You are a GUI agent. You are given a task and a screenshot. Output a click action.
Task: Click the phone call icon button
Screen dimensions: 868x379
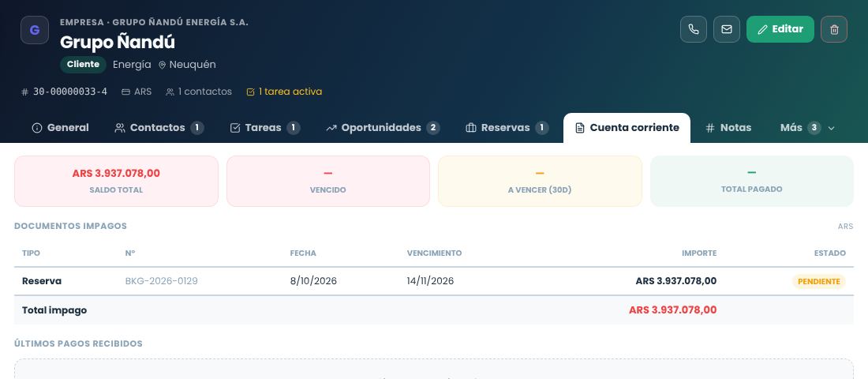pos(693,29)
